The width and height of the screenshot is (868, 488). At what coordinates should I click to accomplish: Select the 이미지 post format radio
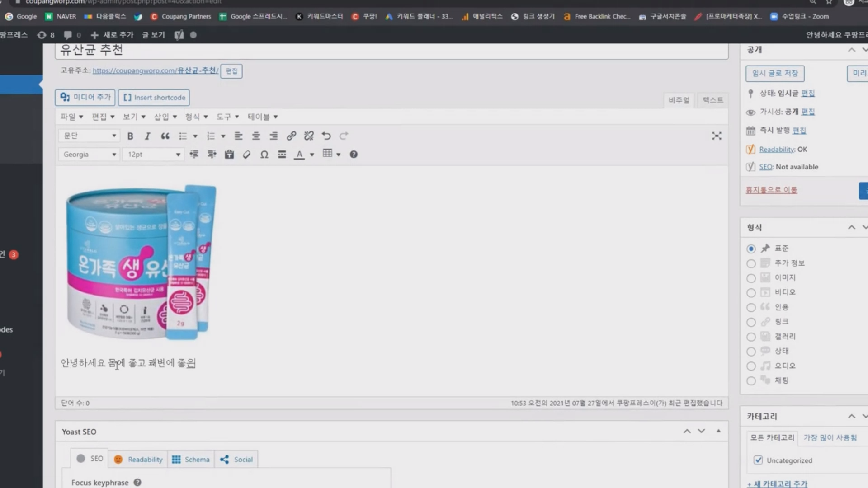pos(751,278)
